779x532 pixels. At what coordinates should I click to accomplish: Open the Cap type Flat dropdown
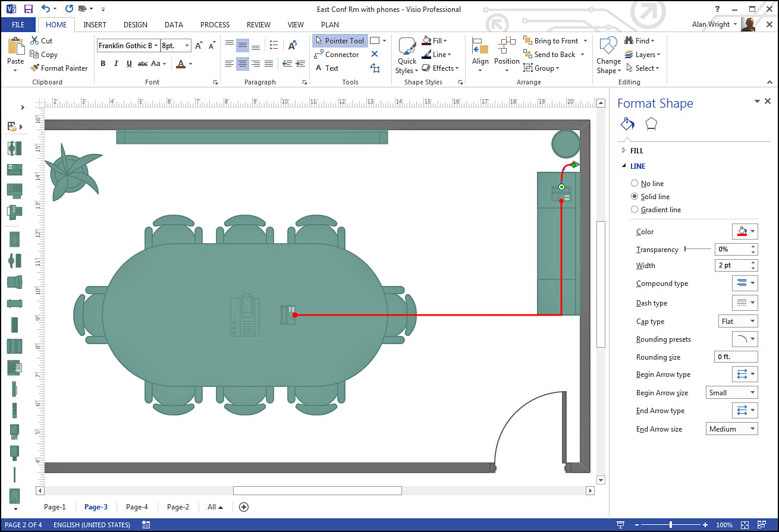tap(739, 322)
